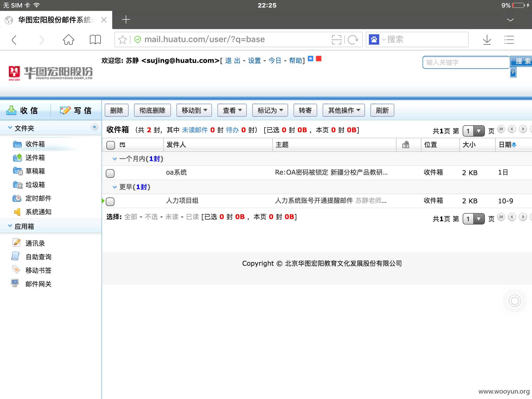Sort by the 日期 column header
532x399 pixels.
coord(507,145)
